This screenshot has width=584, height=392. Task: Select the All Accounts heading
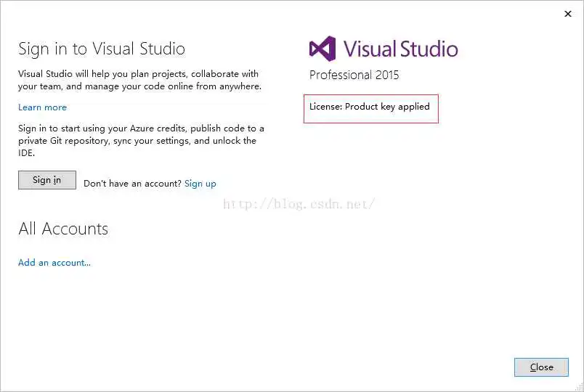63,229
